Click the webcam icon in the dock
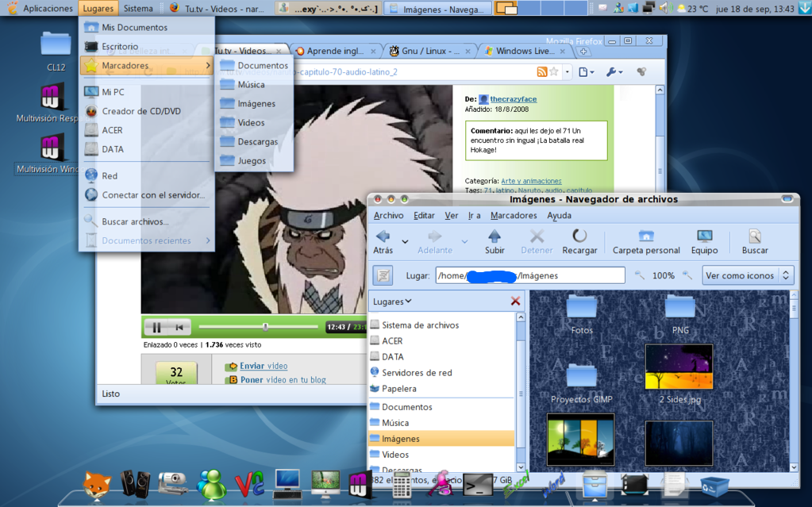Screen dimensions: 812x507 pos(173,484)
